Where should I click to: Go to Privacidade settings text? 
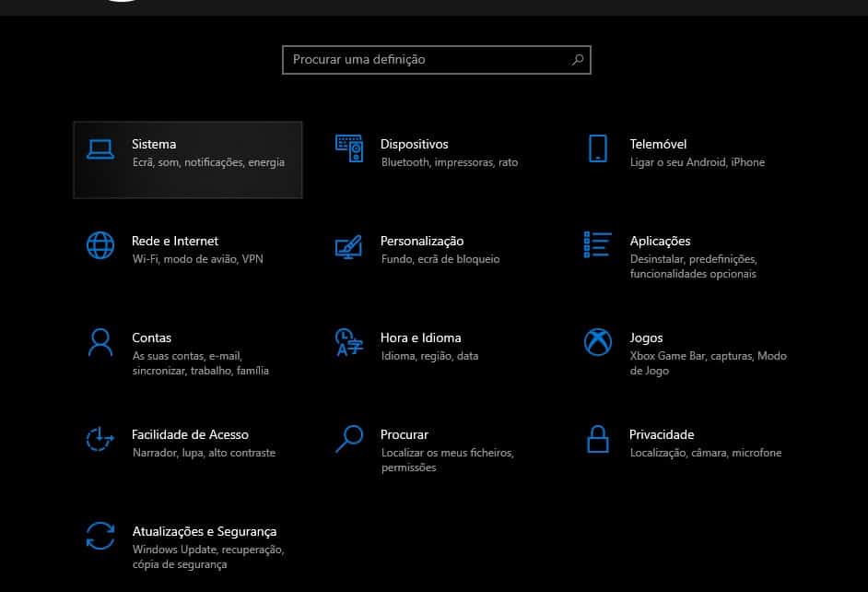click(x=662, y=434)
